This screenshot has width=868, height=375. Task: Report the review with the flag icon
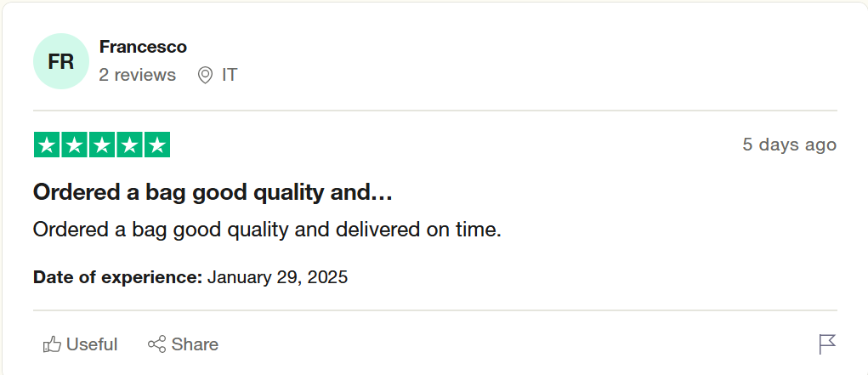pyautogui.click(x=827, y=344)
